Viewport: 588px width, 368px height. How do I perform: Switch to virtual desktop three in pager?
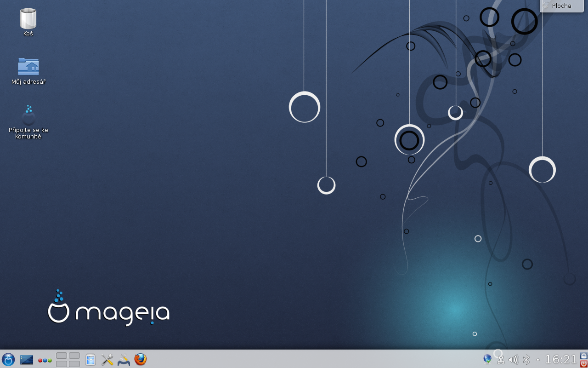[62, 363]
